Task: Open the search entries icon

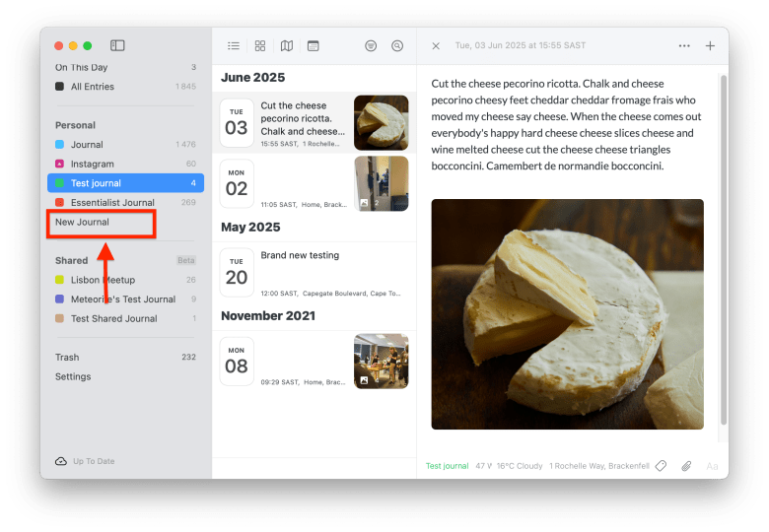Action: pos(397,46)
